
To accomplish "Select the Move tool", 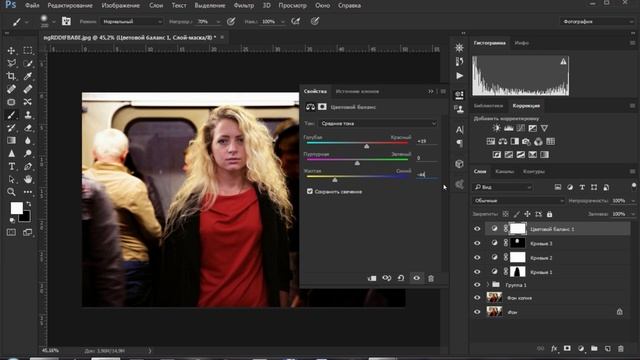I will pyautogui.click(x=11, y=50).
